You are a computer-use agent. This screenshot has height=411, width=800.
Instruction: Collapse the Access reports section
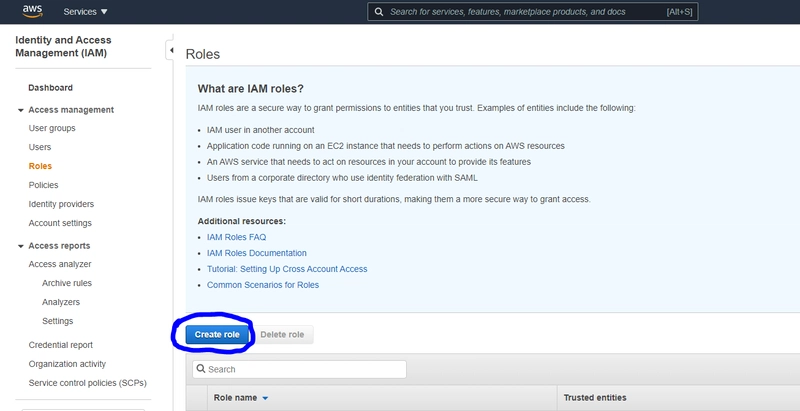21,246
